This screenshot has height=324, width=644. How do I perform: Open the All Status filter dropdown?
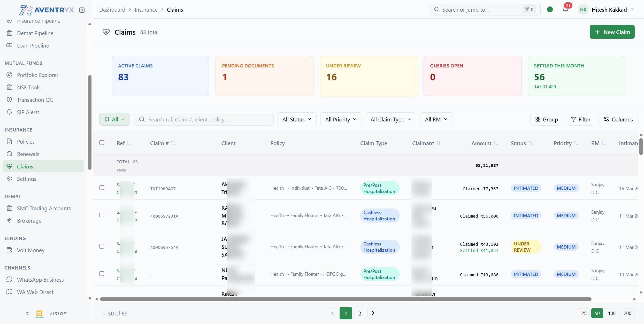297,119
